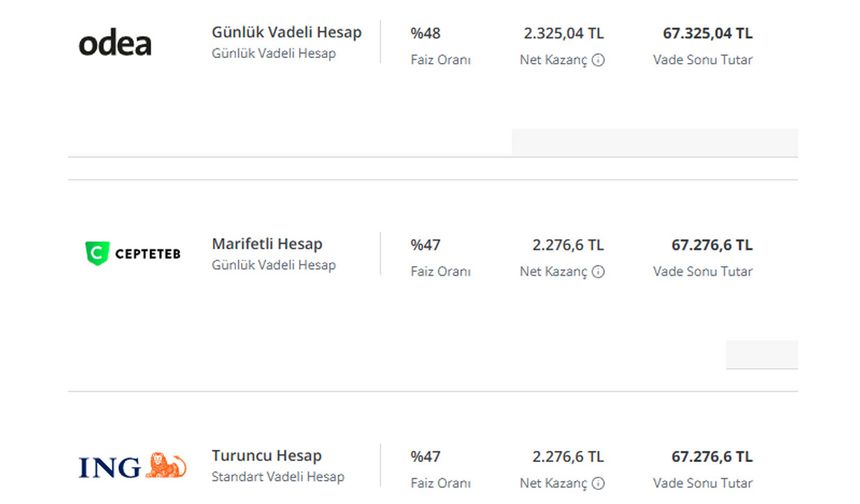Click the ING lion logo

(x=166, y=466)
